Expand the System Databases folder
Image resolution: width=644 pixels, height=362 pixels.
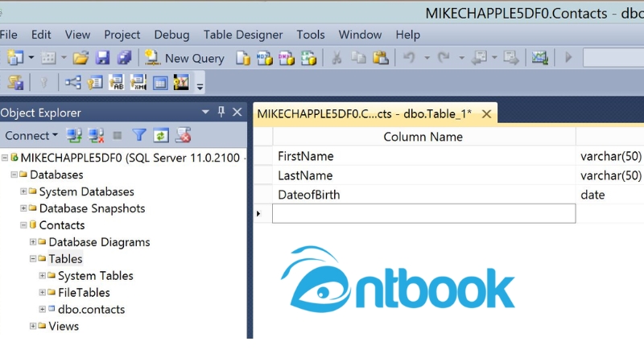tap(23, 191)
